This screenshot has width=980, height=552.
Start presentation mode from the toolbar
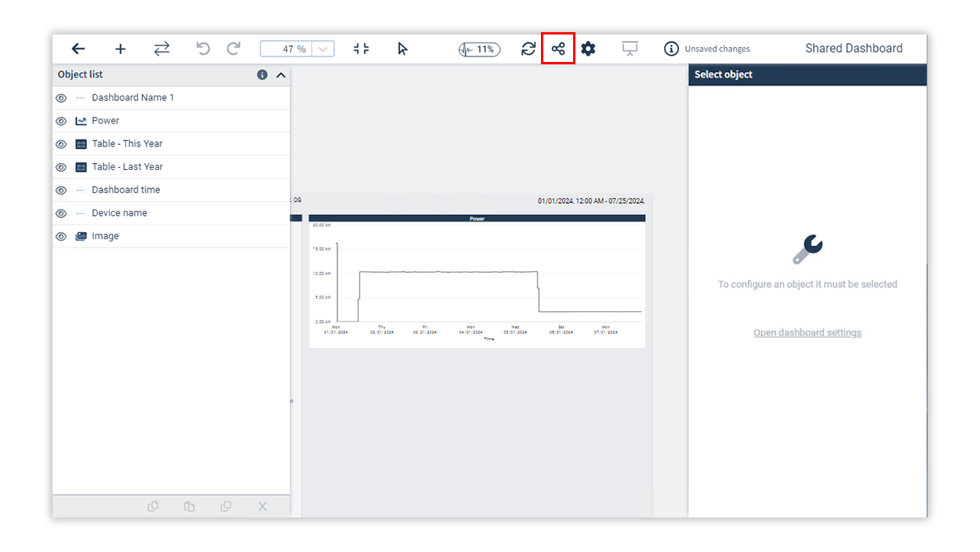coord(630,48)
